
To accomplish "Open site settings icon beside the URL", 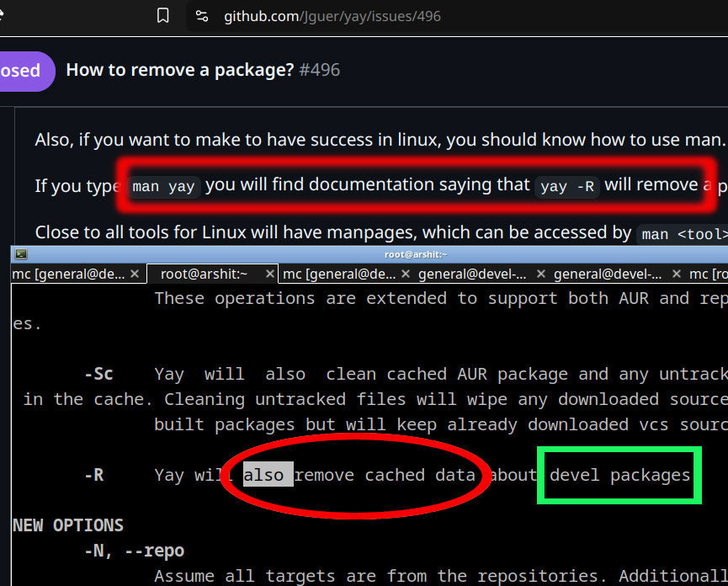I will coord(202,16).
